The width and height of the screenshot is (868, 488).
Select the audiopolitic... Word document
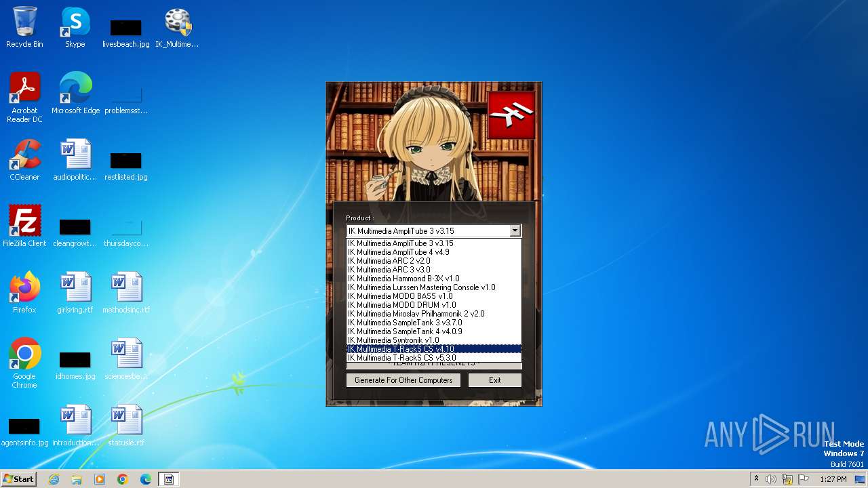75,160
